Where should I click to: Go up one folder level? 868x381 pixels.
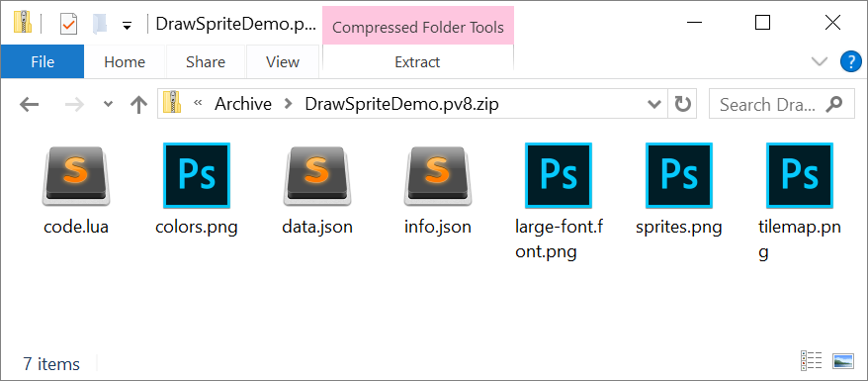138,104
